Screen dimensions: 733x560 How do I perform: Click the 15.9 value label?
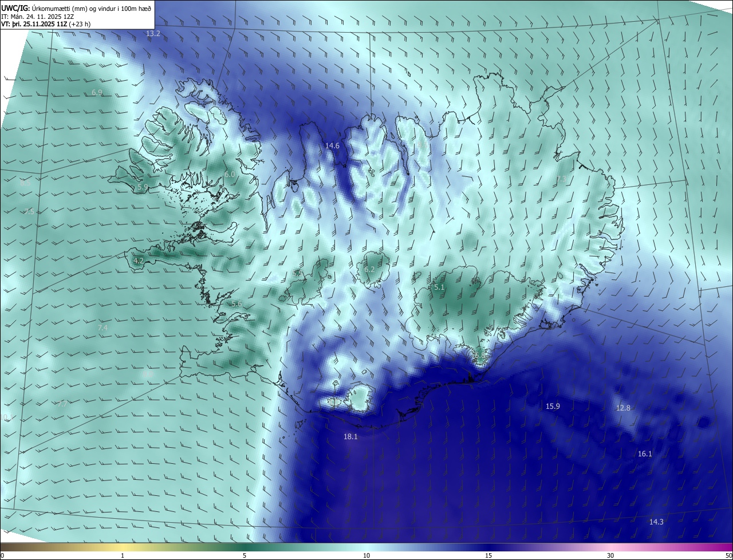(x=553, y=407)
